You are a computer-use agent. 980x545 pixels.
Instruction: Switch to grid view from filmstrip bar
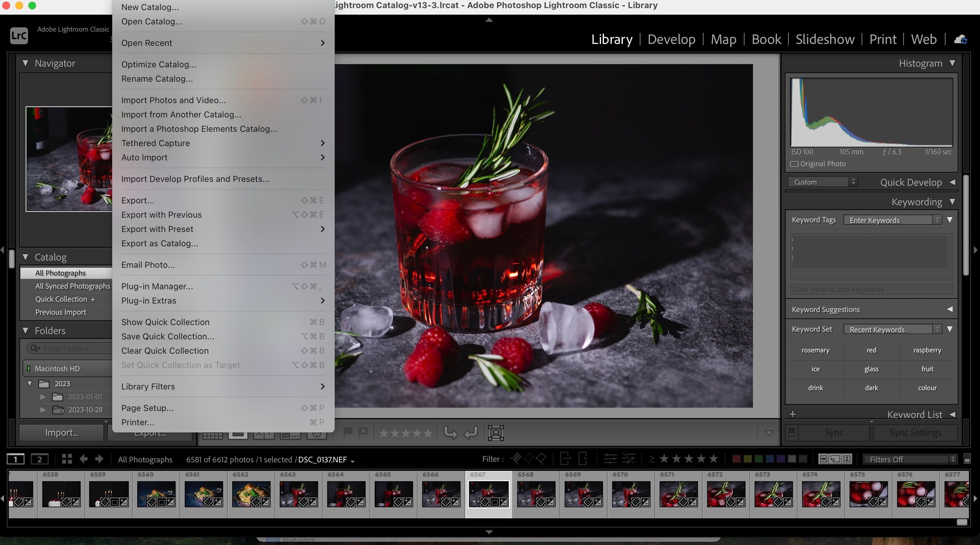[x=67, y=459]
